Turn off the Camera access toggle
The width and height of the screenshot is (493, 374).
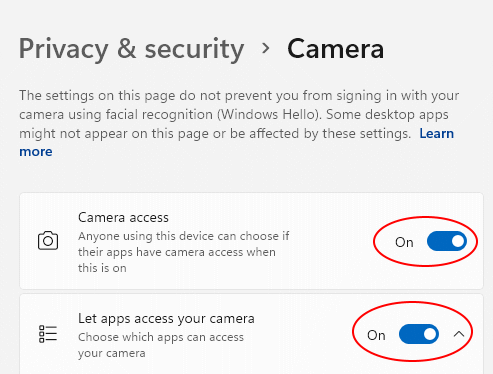[x=447, y=241]
